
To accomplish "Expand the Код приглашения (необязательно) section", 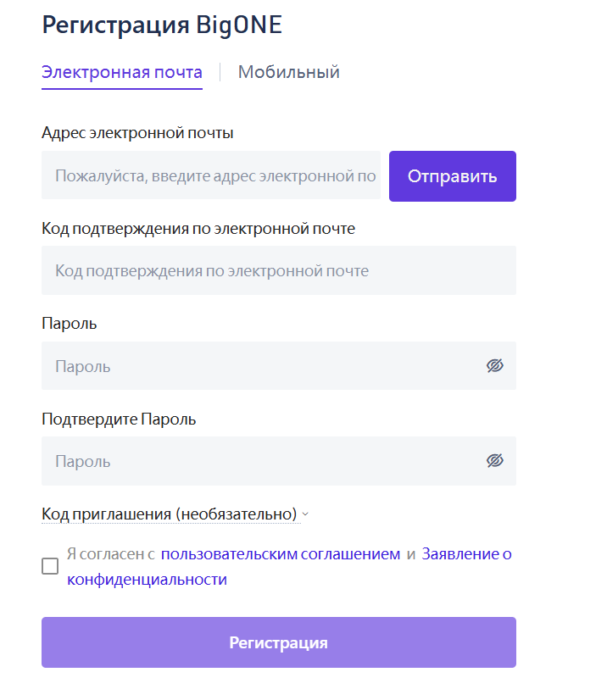I will [170, 514].
